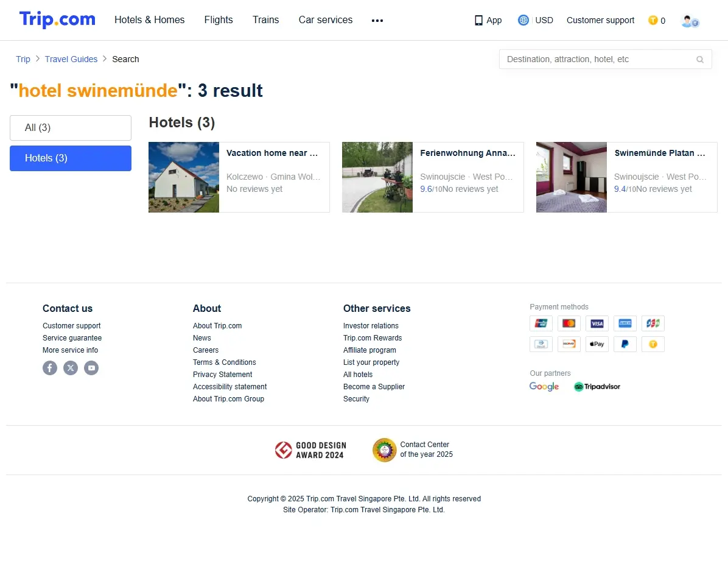Screen dimensions: 728x561
Task: Open All hotels footer link
Action: (357, 375)
